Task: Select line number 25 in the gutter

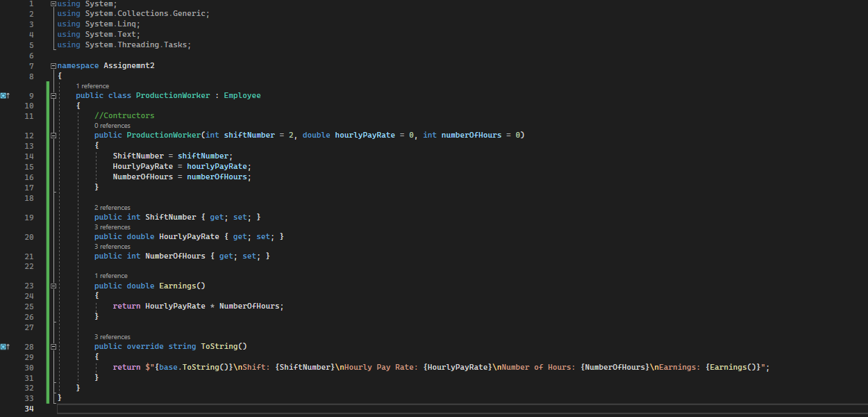Action: click(x=29, y=306)
